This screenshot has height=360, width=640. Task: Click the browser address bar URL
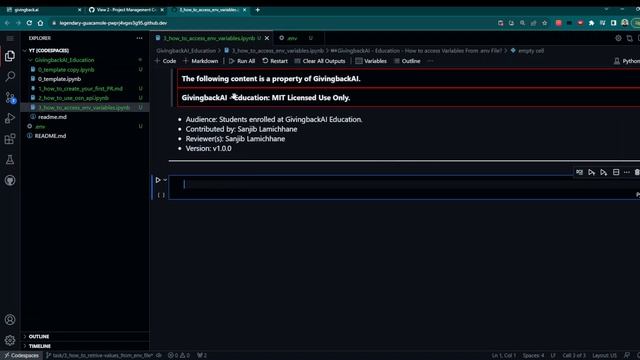pyautogui.click(x=113, y=23)
